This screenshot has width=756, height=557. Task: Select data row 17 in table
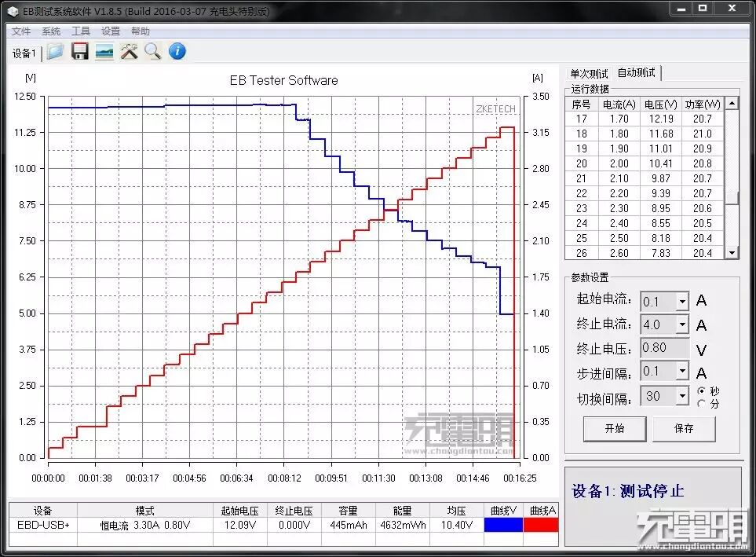tap(645, 119)
